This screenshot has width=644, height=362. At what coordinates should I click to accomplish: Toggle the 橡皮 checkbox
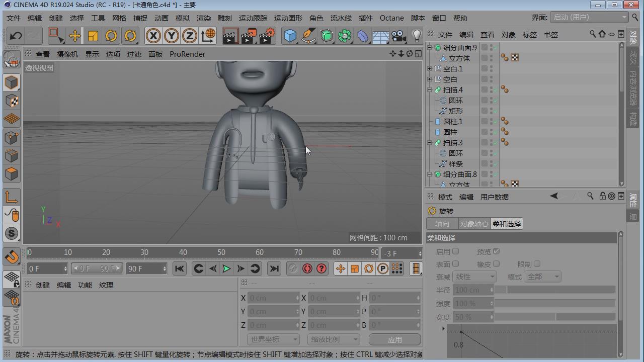tap(496, 264)
